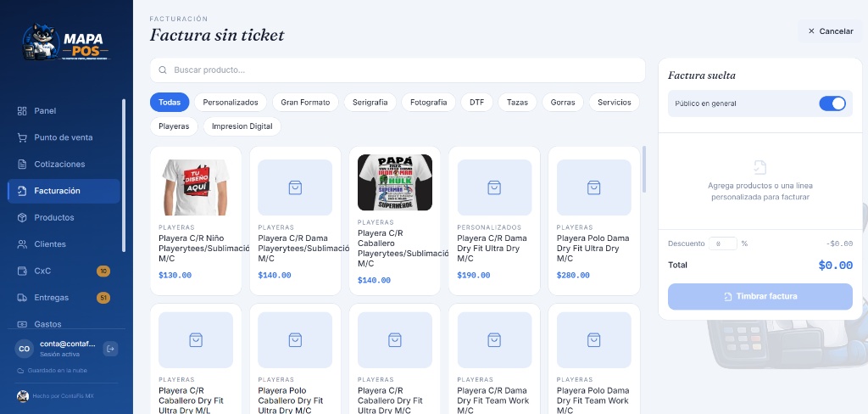Click the Buscar producto search field
868x414 pixels.
coord(398,70)
